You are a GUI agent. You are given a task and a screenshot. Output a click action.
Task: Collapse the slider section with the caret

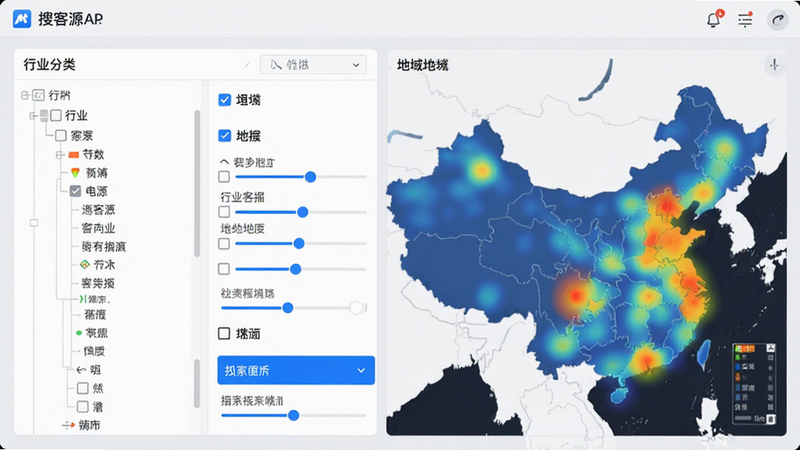(x=223, y=162)
